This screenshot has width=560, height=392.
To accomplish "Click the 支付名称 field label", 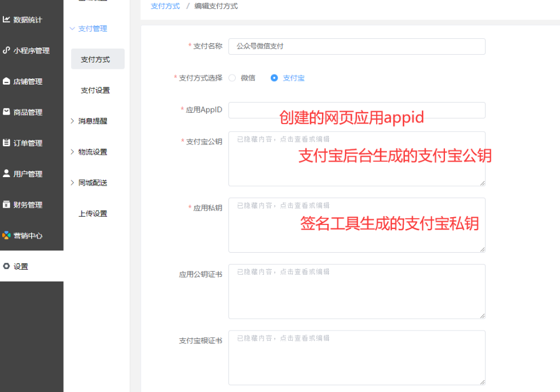I will (x=208, y=46).
